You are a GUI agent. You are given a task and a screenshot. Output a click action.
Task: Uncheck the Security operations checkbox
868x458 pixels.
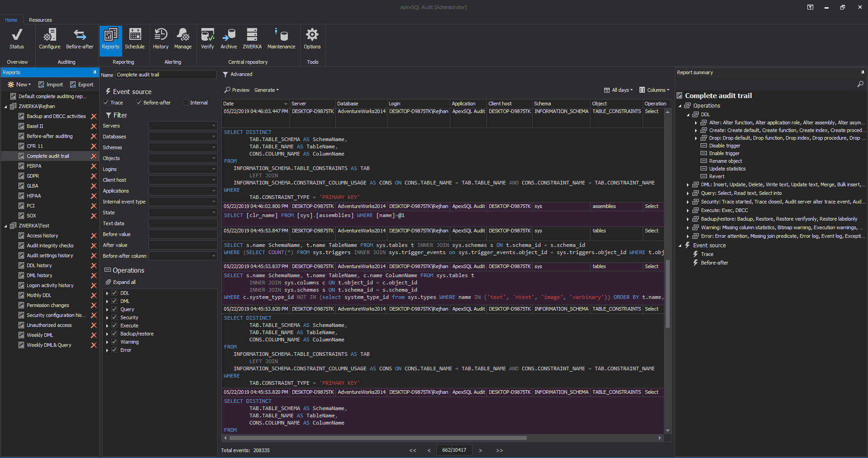[x=114, y=317]
